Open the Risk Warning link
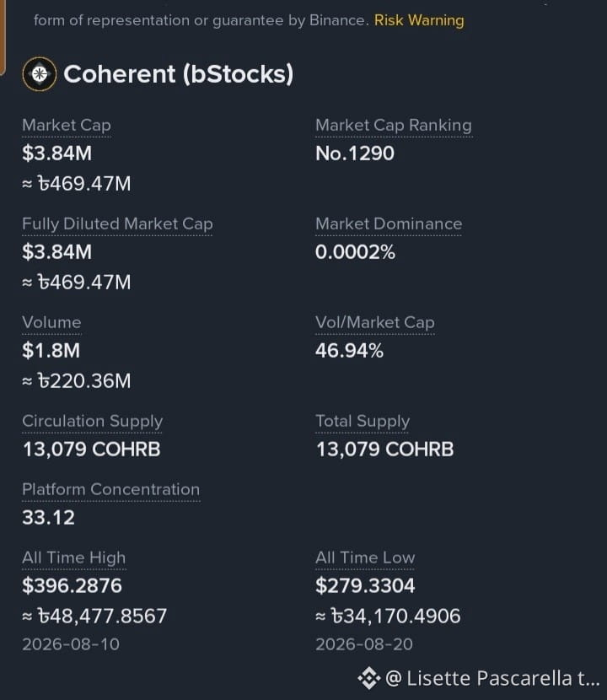Image resolution: width=607 pixels, height=700 pixels. 419,20
